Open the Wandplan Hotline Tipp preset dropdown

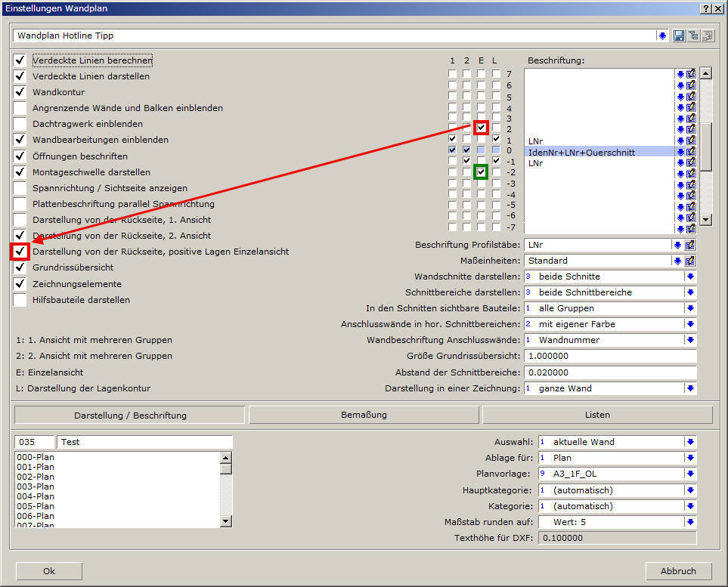(662, 36)
